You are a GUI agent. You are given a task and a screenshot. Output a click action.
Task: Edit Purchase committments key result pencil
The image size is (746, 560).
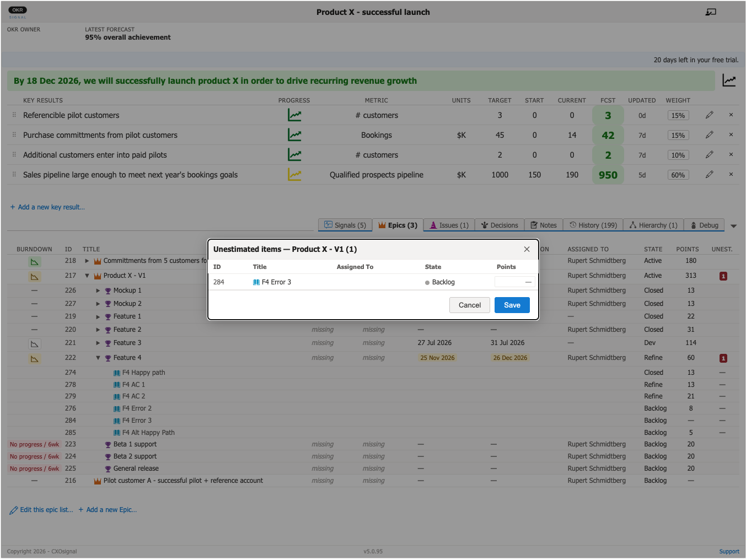pos(710,134)
